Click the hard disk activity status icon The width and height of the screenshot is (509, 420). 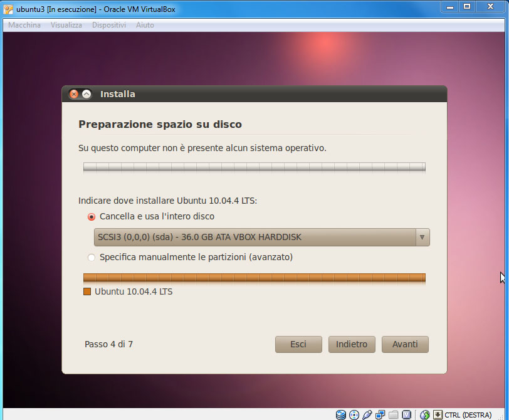click(x=340, y=415)
